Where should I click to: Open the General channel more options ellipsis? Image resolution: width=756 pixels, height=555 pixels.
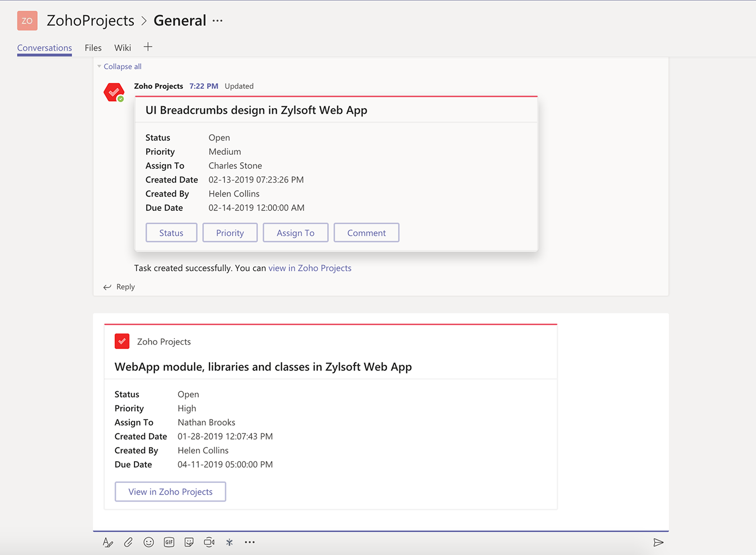[217, 21]
